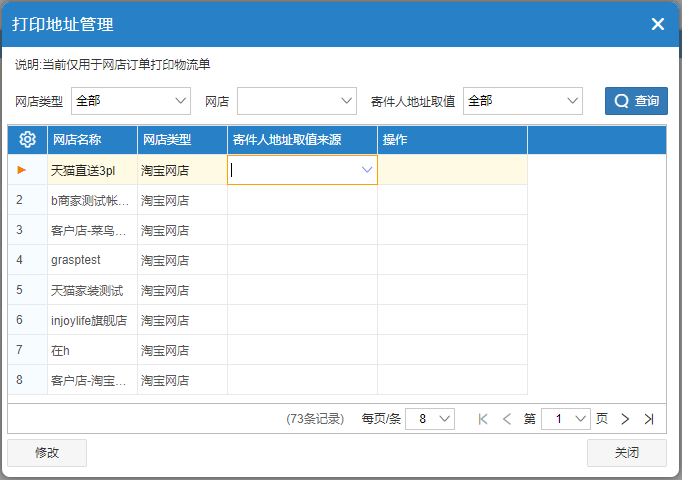Select the injoylife旗舰店 row
682x480 pixels.
point(267,320)
